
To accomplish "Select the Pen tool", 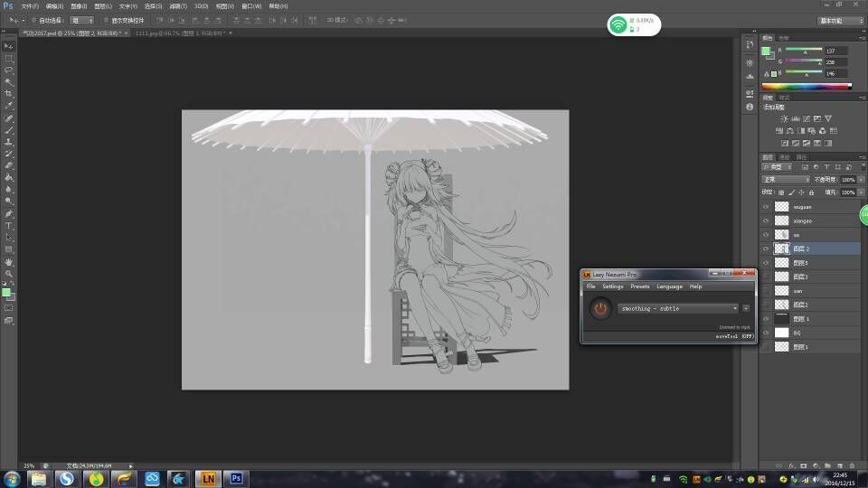I will (x=8, y=213).
